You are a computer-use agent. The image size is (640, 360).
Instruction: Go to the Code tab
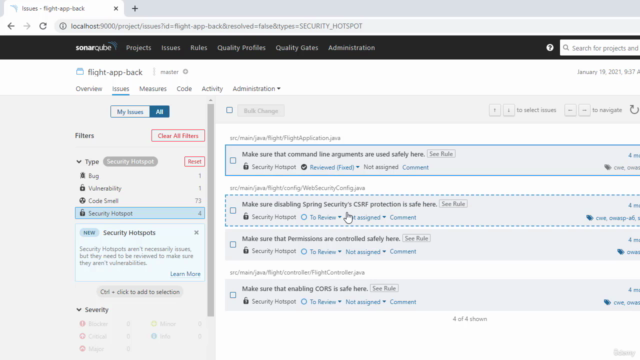pyautogui.click(x=184, y=89)
